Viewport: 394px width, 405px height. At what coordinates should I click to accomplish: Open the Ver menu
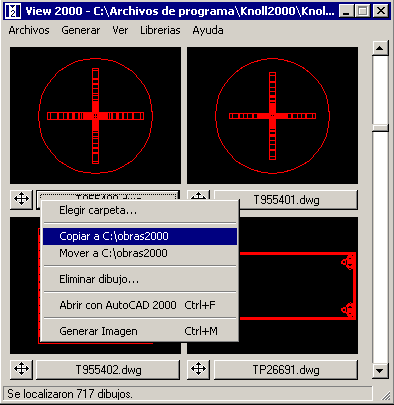(x=120, y=30)
